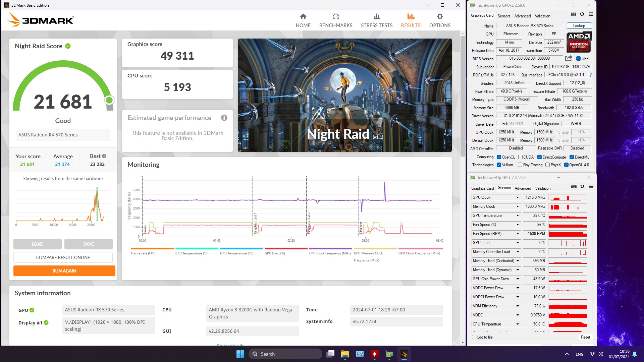The width and height of the screenshot is (644, 362).
Task: Open the STRESS TESTS section
Action: [377, 20]
